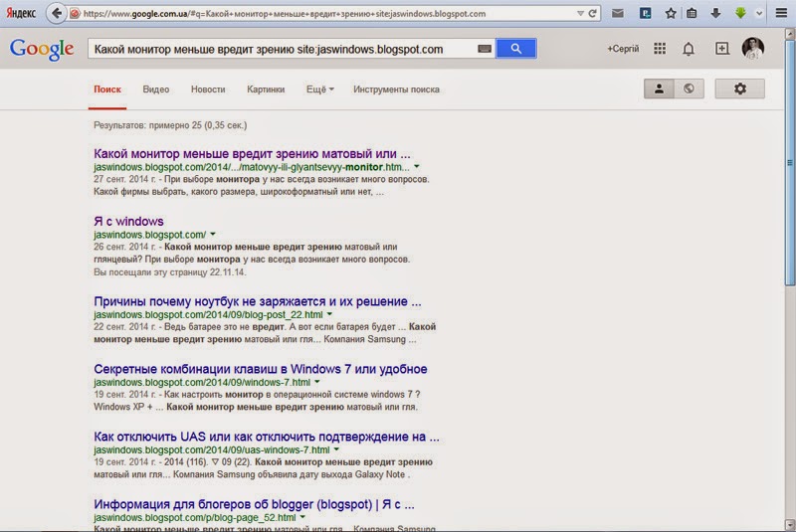Click the browser back arrow button
Screen dimensions: 796x532
(x=57, y=13)
